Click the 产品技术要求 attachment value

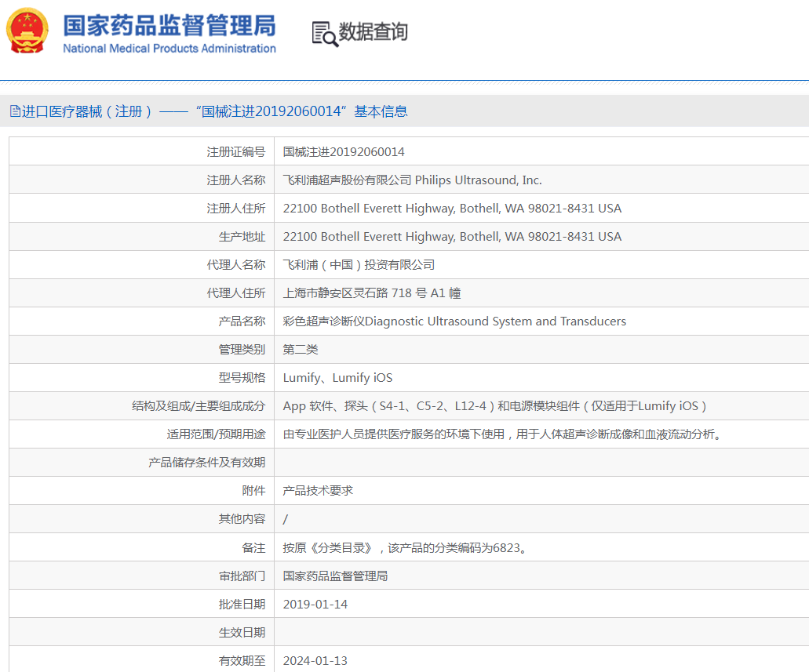pos(318,491)
